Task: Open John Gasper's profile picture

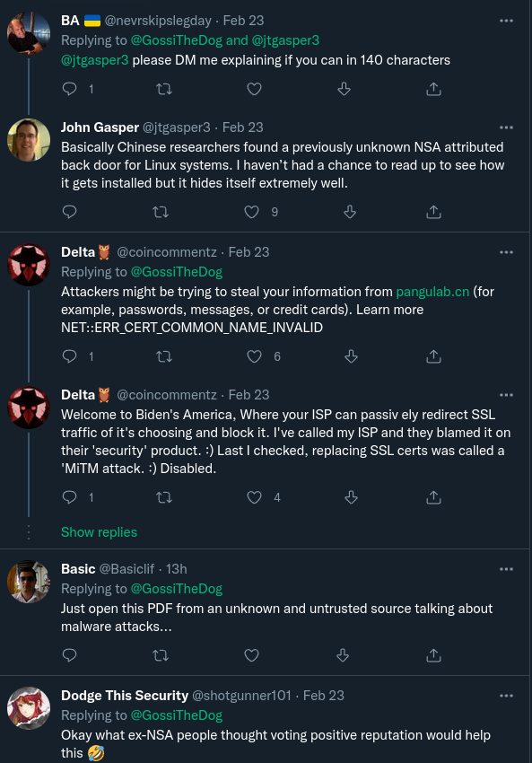Action: [x=29, y=140]
